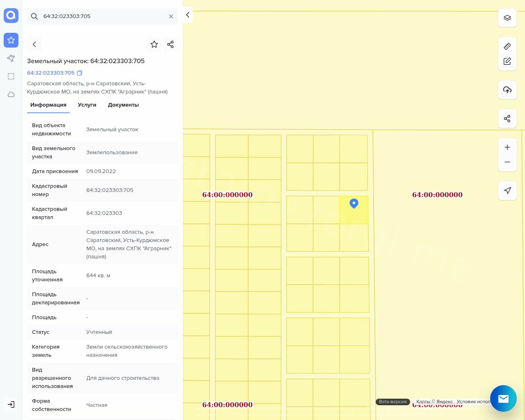Click the cadastral number link 64:32:023303:705

(51, 73)
